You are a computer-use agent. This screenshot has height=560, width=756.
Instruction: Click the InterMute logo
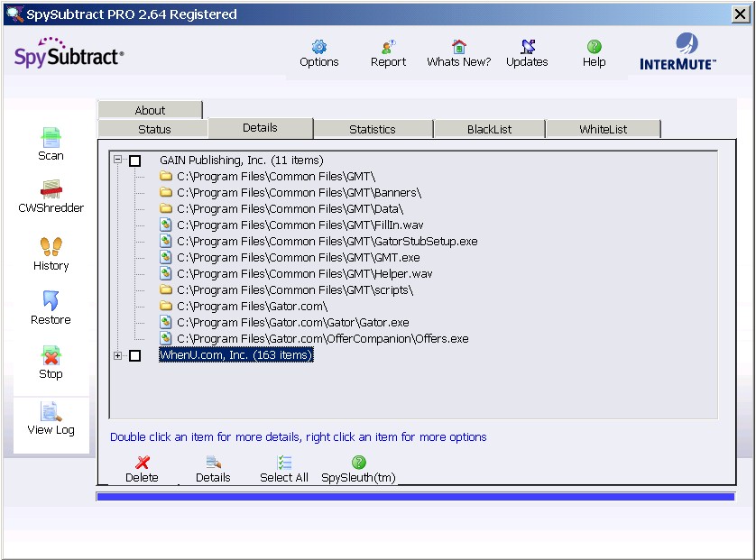[678, 52]
